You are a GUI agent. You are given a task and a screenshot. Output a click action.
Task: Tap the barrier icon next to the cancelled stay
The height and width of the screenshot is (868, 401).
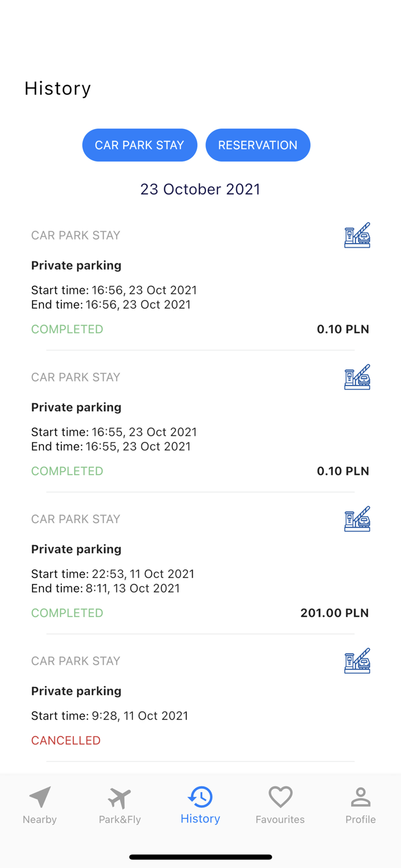[357, 661]
